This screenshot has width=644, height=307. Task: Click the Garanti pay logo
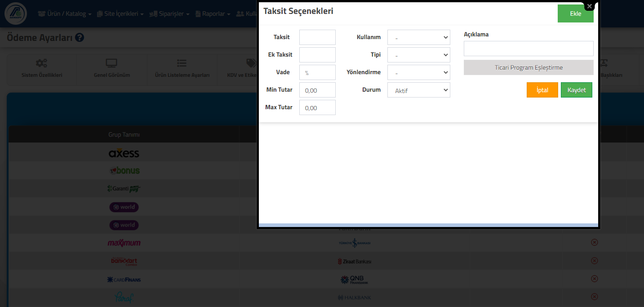point(124,189)
